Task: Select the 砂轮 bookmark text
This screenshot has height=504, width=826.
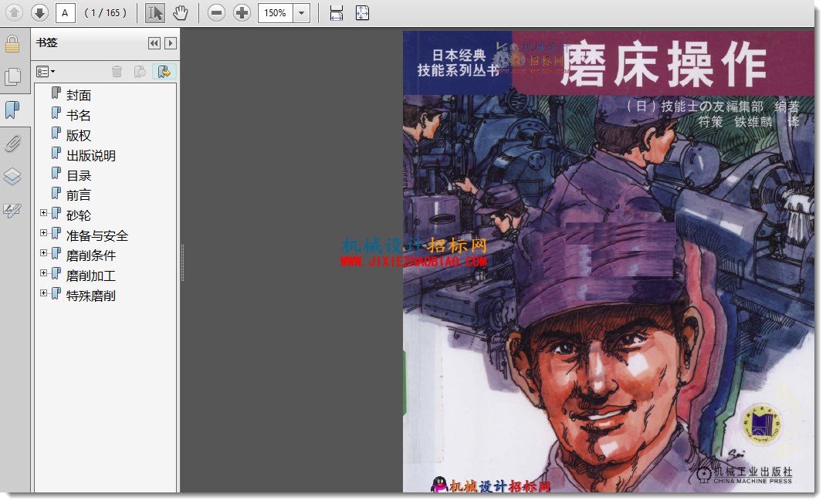Action: click(79, 215)
